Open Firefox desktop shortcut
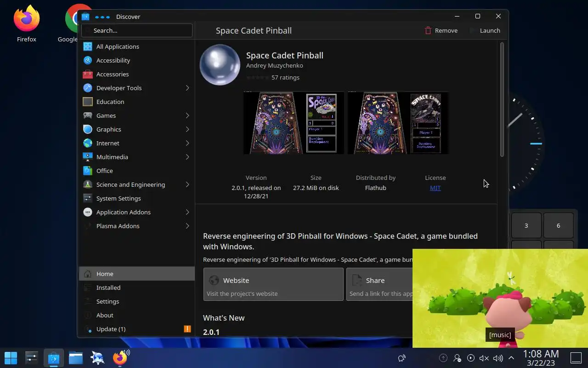This screenshot has width=588, height=368. coord(27,23)
